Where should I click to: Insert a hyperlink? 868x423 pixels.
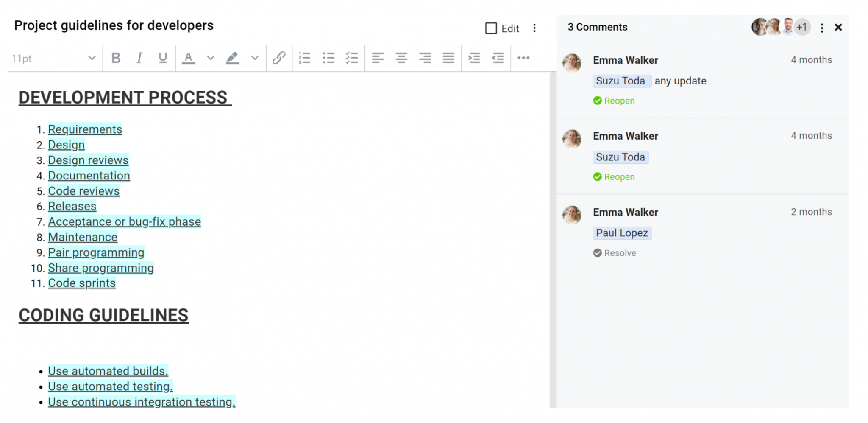[279, 58]
